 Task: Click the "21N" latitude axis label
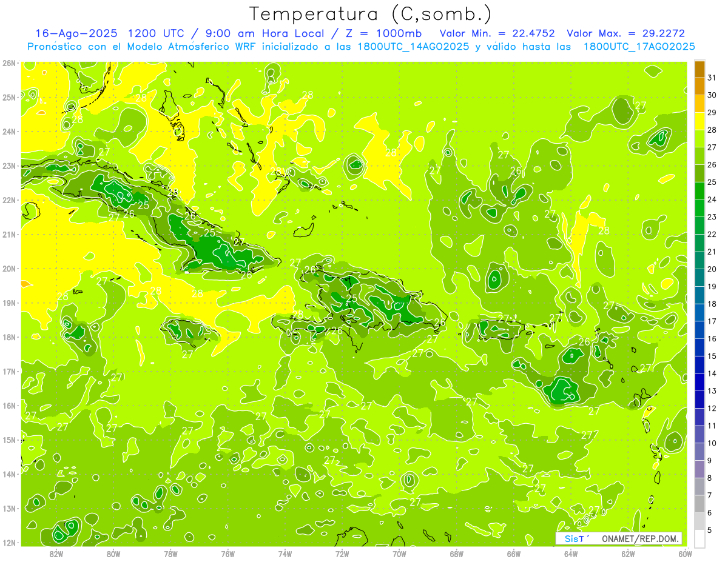pos(8,234)
